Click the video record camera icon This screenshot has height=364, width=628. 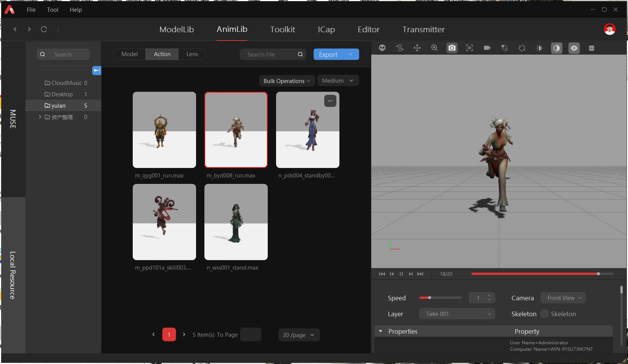pyautogui.click(x=487, y=48)
